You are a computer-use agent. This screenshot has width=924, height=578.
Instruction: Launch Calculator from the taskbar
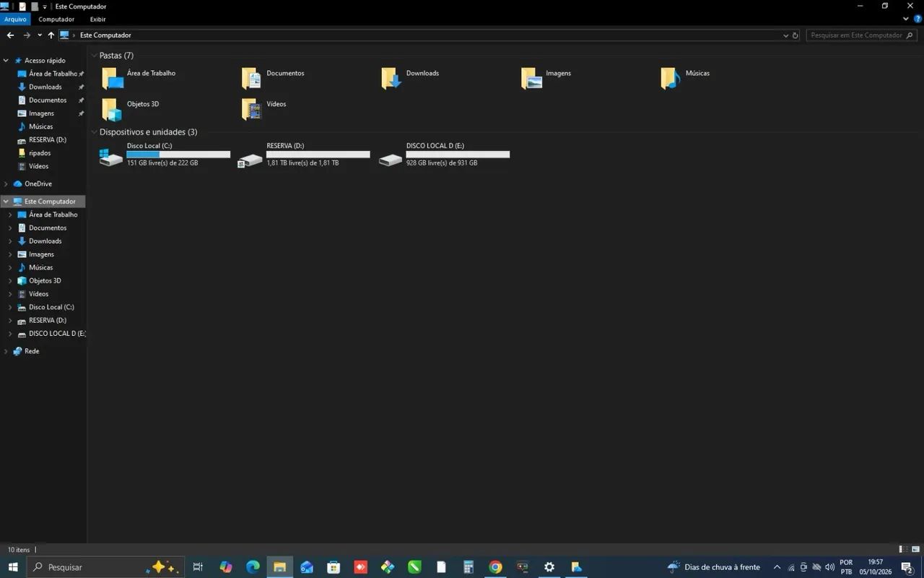click(468, 567)
